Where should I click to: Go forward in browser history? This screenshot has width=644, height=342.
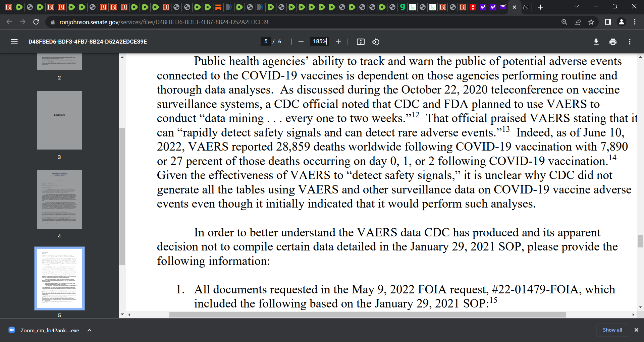[x=22, y=22]
